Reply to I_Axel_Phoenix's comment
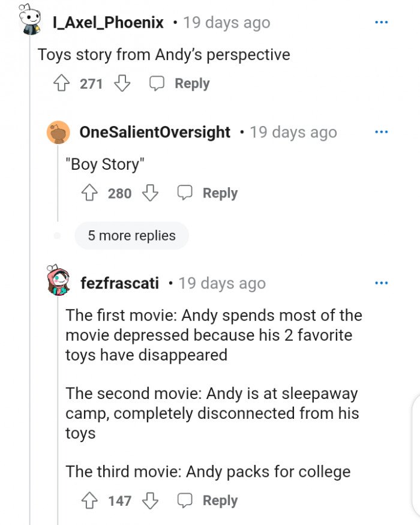 [179, 83]
